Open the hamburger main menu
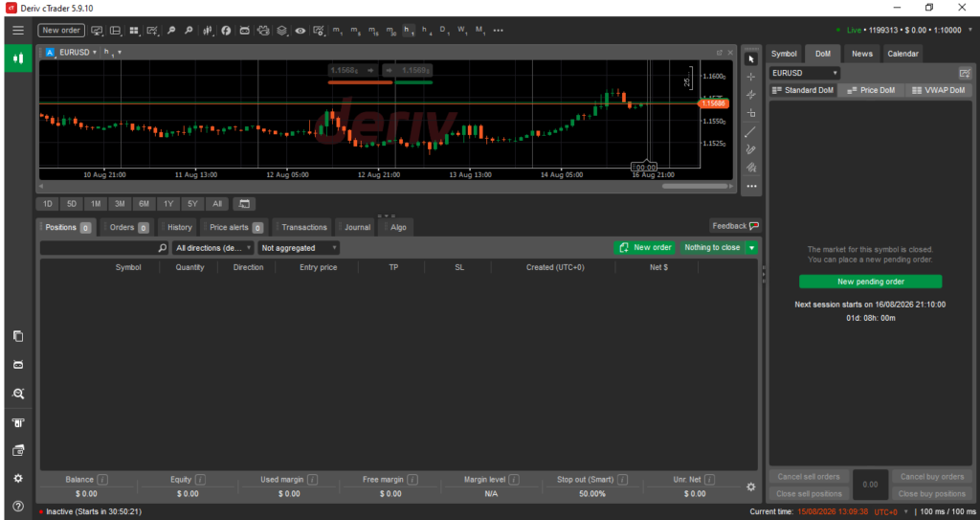This screenshot has width=980, height=520. pos(18,30)
